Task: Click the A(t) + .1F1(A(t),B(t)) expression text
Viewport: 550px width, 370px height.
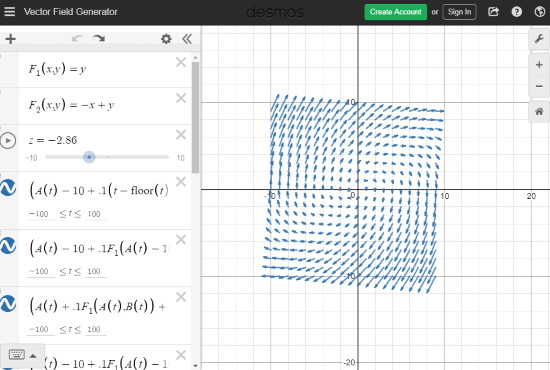Action: coord(98,307)
